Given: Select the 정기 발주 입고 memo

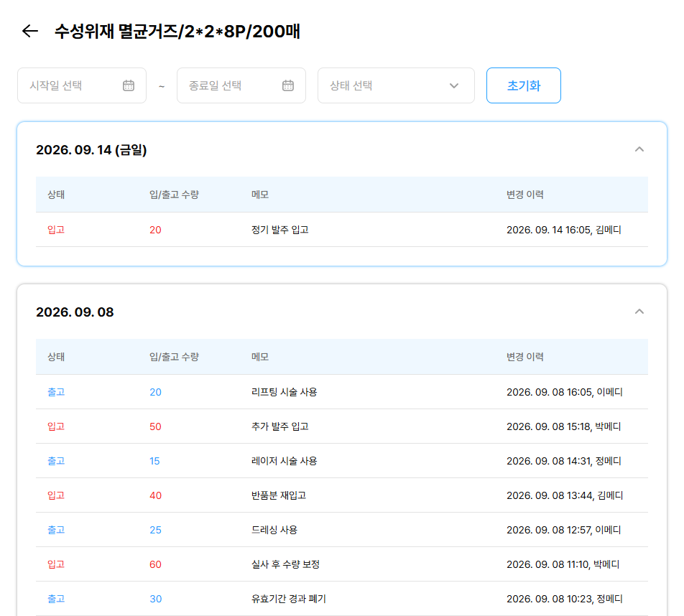Looking at the screenshot, I should (280, 230).
